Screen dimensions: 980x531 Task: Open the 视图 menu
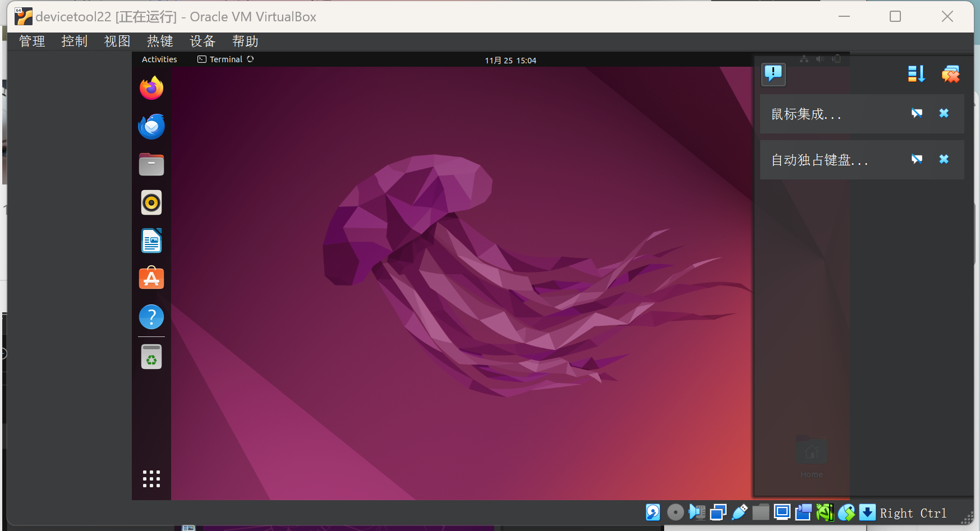(x=117, y=41)
